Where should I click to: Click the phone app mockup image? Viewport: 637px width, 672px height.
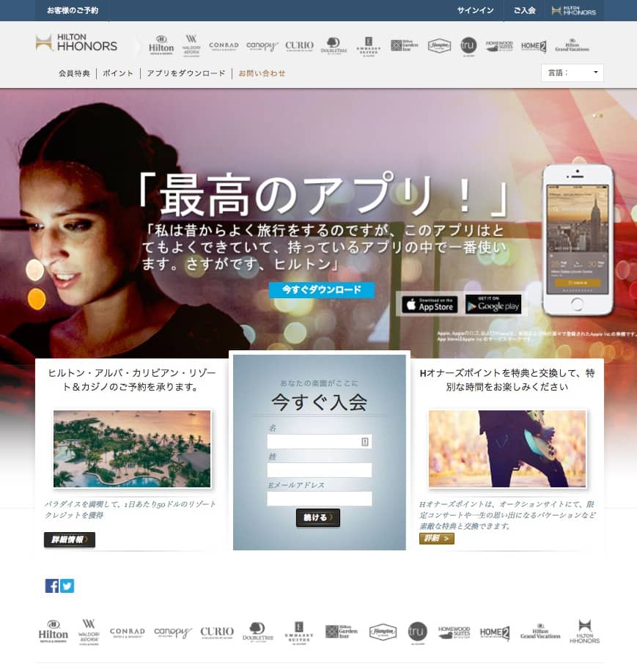click(578, 240)
